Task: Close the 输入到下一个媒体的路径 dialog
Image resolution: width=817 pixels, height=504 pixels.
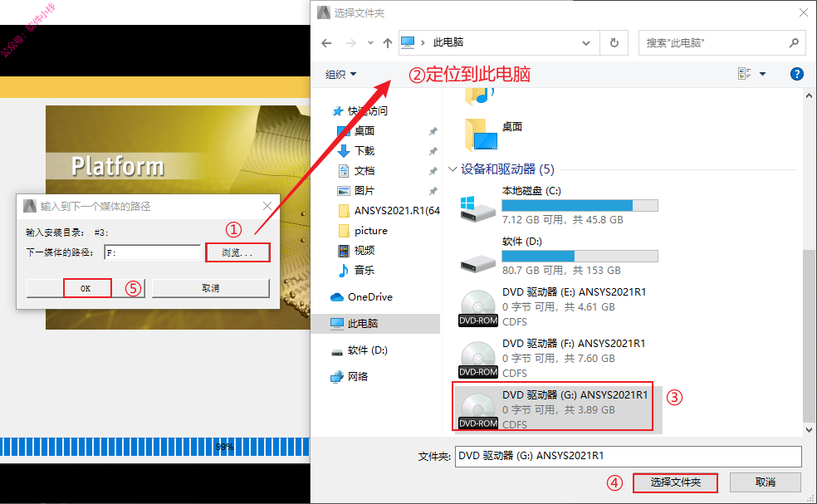Action: 267,207
